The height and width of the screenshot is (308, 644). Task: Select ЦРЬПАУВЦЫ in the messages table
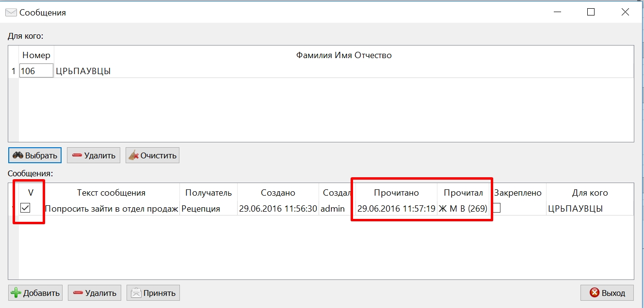coord(590,209)
